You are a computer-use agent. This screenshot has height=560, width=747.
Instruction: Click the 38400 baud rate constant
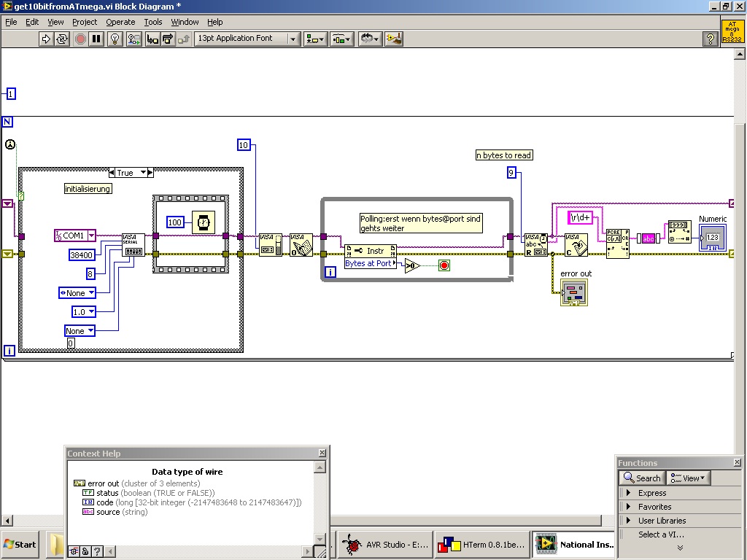coord(82,254)
